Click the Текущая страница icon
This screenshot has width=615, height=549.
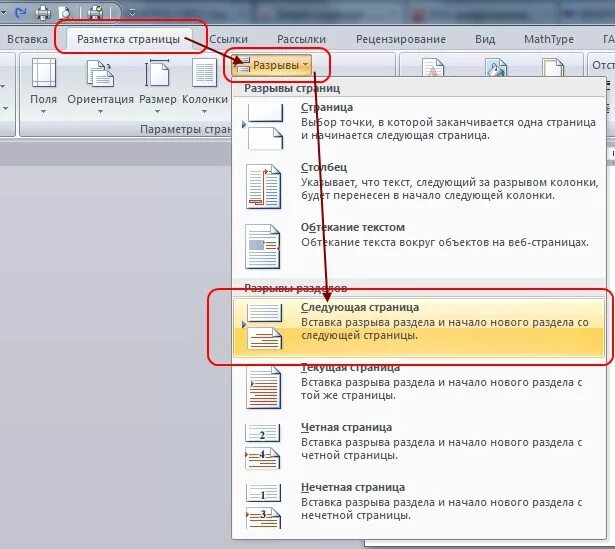pyautogui.click(x=263, y=387)
